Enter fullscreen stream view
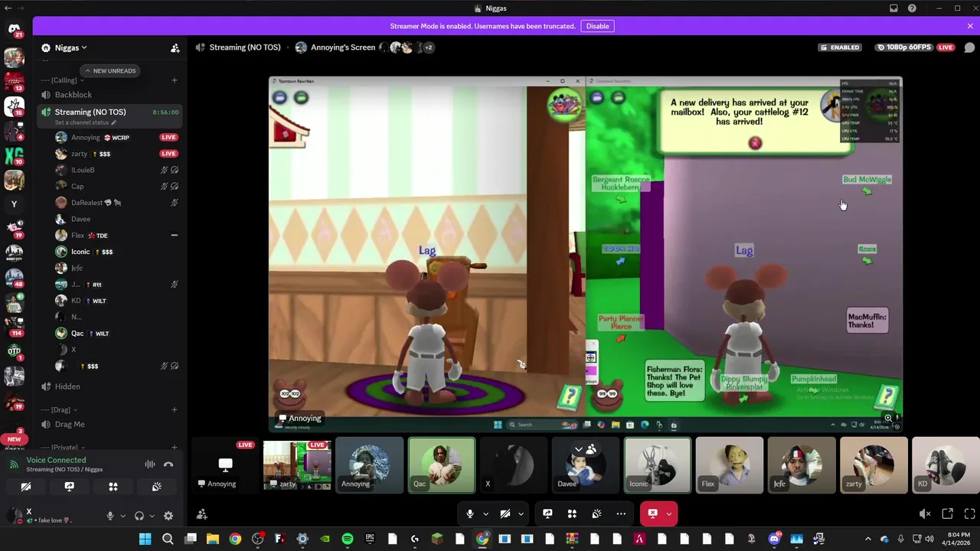The image size is (980, 551). [x=969, y=514]
